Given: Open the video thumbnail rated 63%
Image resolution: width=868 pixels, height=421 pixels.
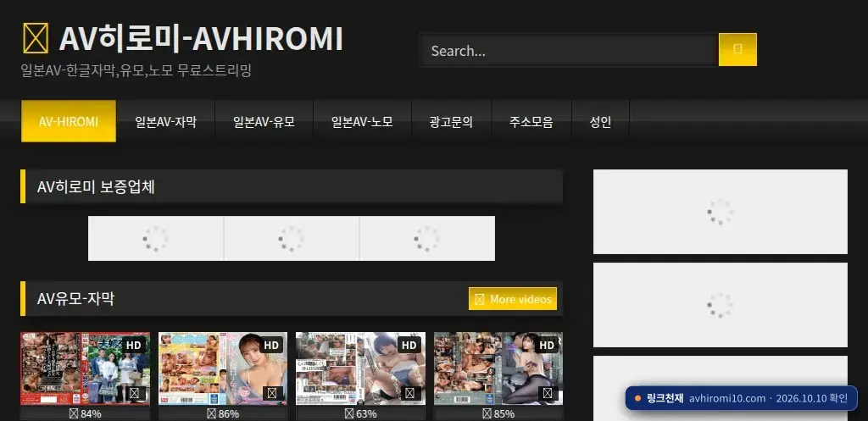Looking at the screenshot, I should tap(361, 368).
